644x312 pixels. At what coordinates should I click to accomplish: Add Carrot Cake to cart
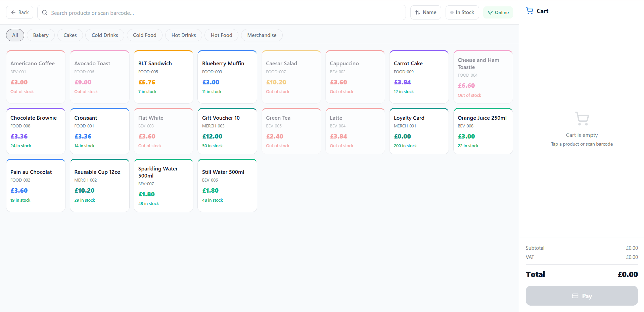point(419,77)
